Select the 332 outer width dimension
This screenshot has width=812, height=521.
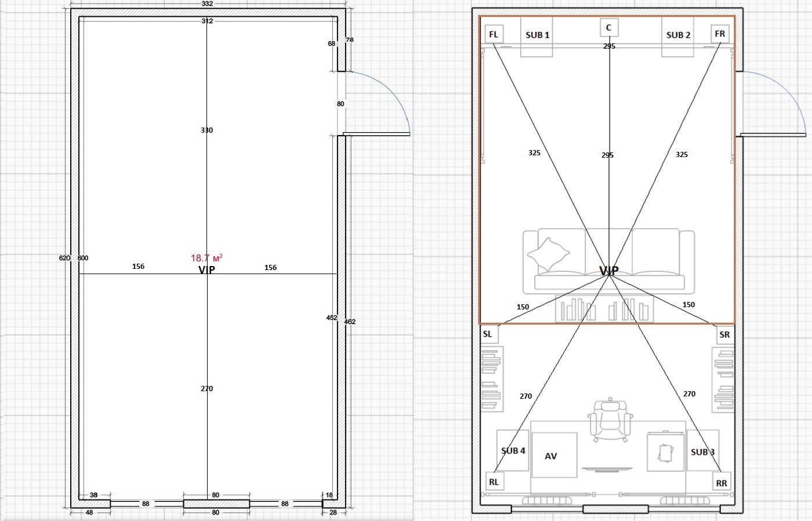207,3
